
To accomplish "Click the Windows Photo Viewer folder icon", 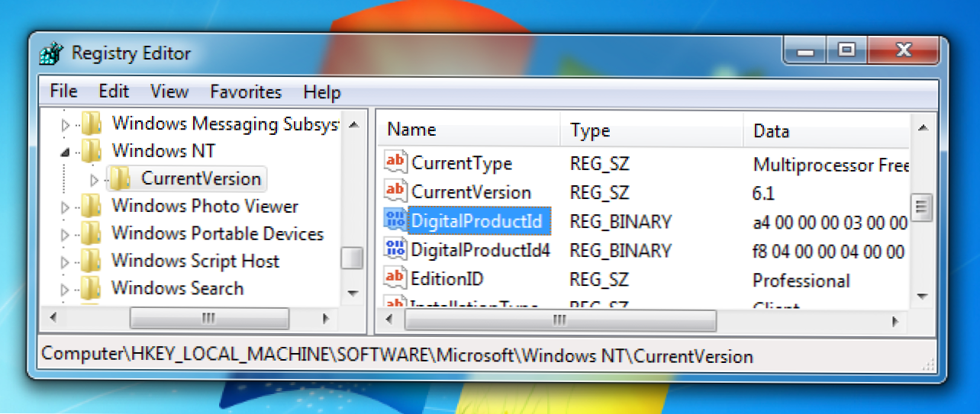I will click(x=92, y=206).
